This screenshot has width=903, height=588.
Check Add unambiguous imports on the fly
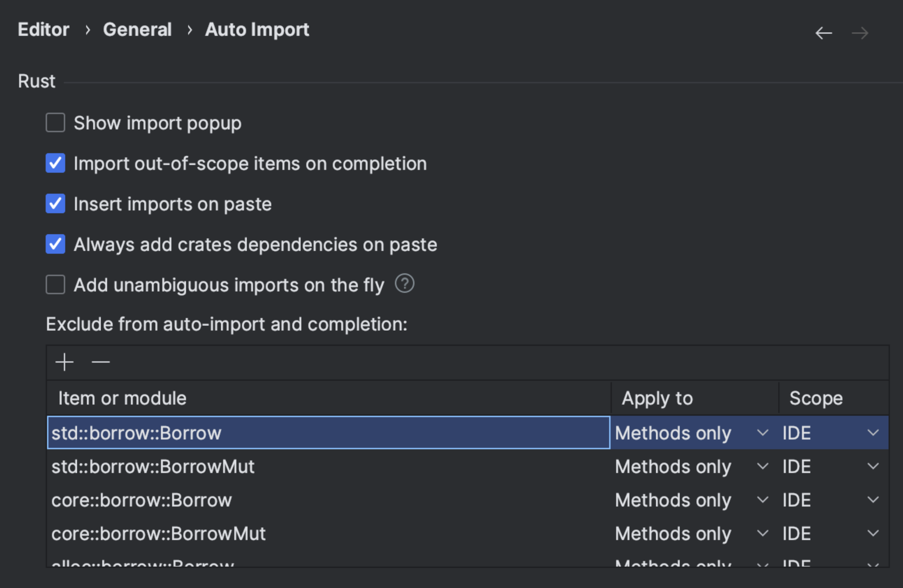click(x=55, y=284)
